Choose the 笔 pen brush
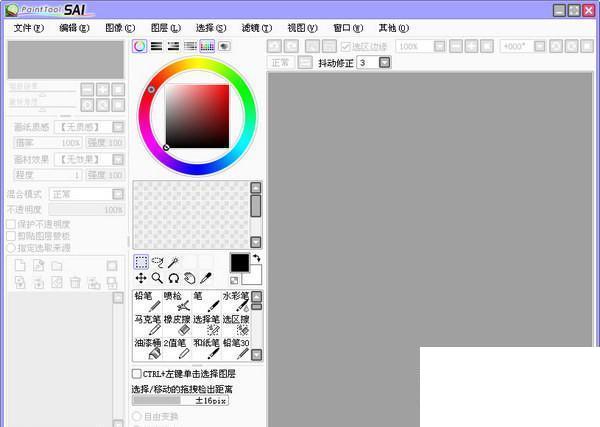The image size is (600, 427). [x=207, y=302]
